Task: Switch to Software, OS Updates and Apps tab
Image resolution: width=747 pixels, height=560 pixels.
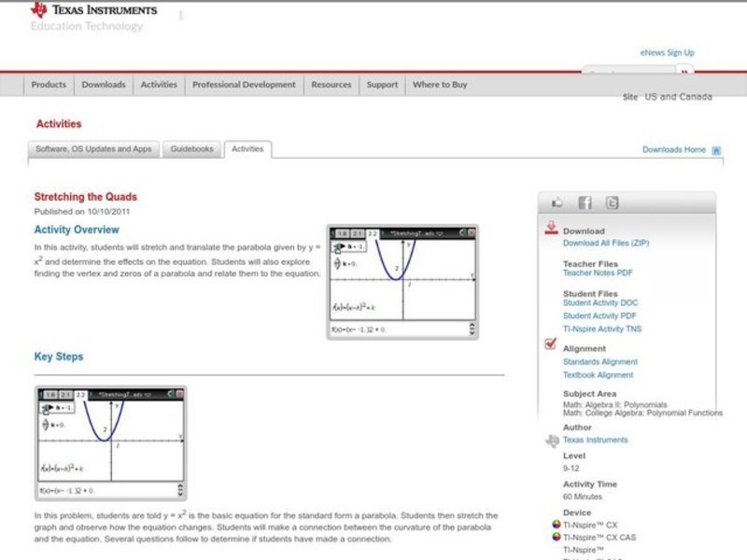Action: click(x=93, y=149)
